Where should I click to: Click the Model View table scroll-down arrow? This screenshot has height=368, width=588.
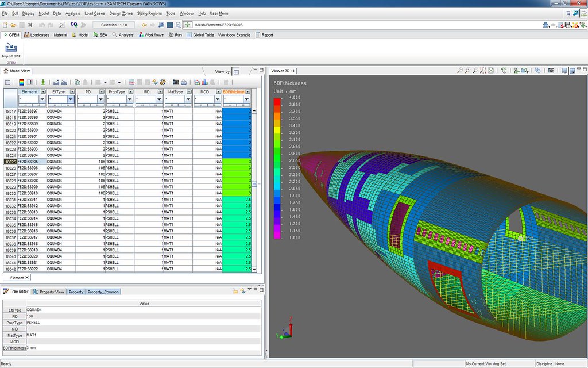[x=254, y=269]
